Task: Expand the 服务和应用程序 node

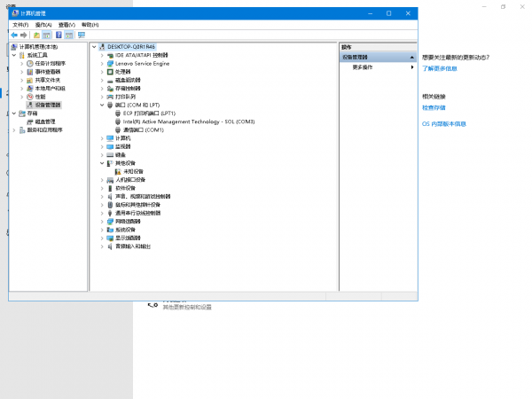Action: tap(13, 129)
